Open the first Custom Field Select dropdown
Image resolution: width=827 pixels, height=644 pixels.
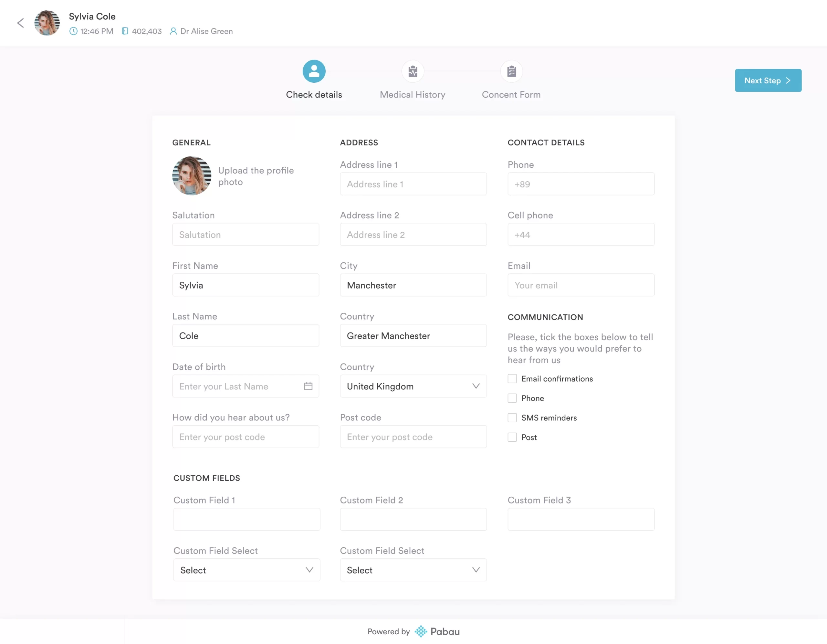point(246,570)
